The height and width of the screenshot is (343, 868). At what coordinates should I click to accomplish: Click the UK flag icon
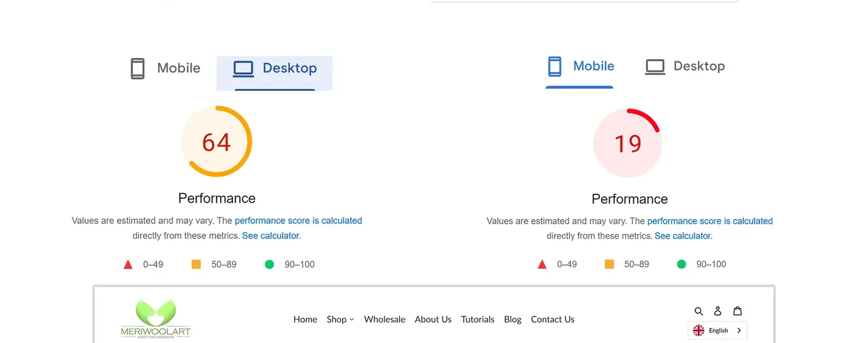pos(698,330)
